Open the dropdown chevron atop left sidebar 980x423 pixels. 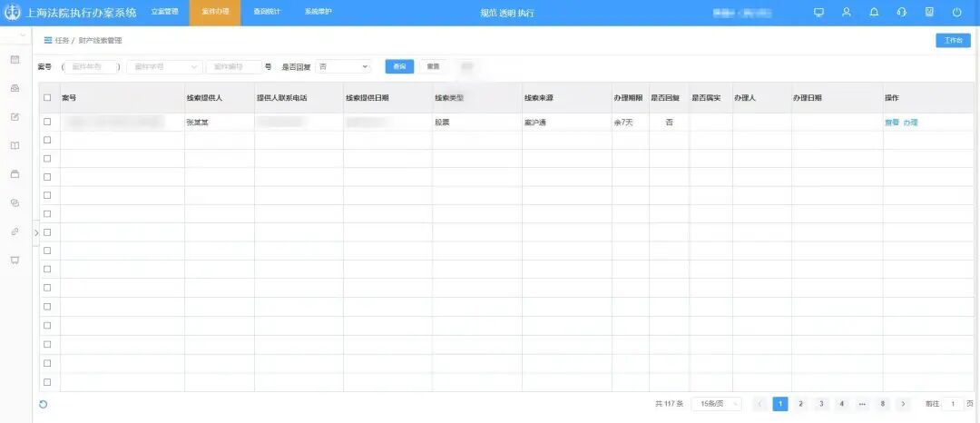(23, 35)
